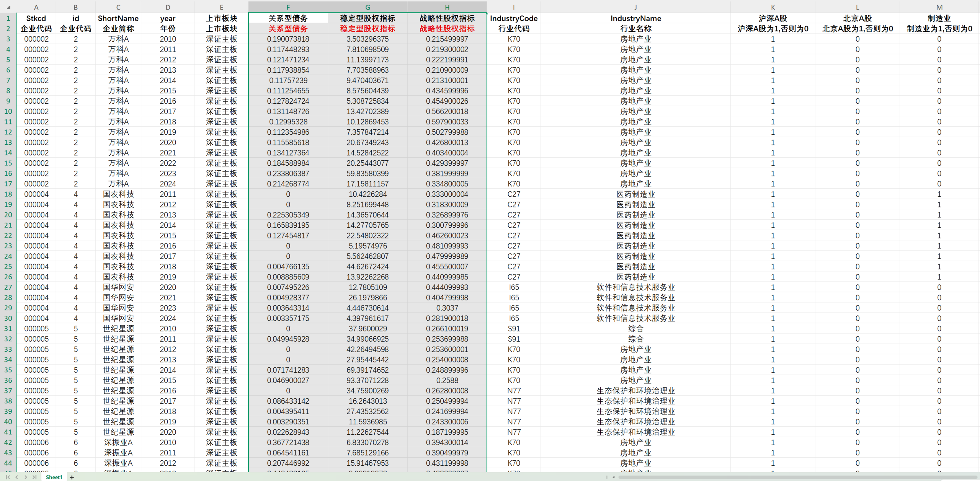Click the select-all corner triangle
Screen dimensions: 980x481
click(8, 7)
